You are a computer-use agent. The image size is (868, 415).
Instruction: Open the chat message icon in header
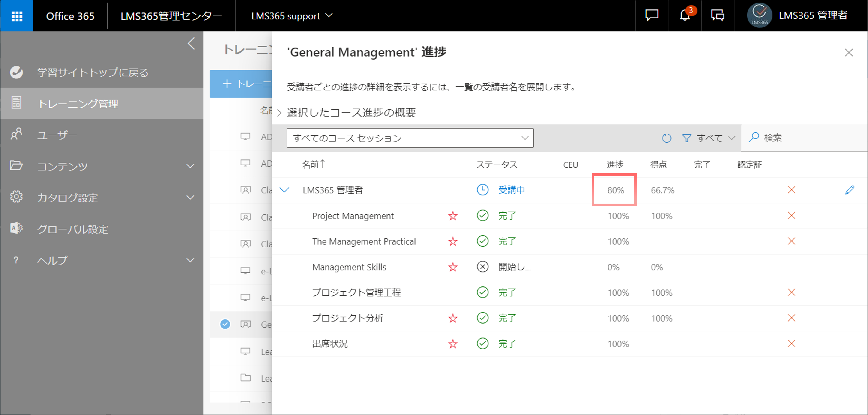652,15
